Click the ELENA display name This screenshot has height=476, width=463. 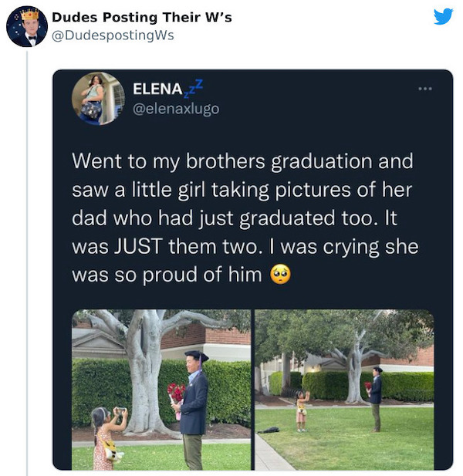(x=163, y=89)
